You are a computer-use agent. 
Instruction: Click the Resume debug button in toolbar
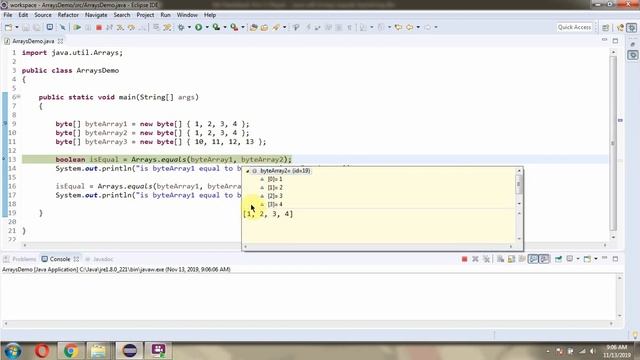(x=77, y=27)
